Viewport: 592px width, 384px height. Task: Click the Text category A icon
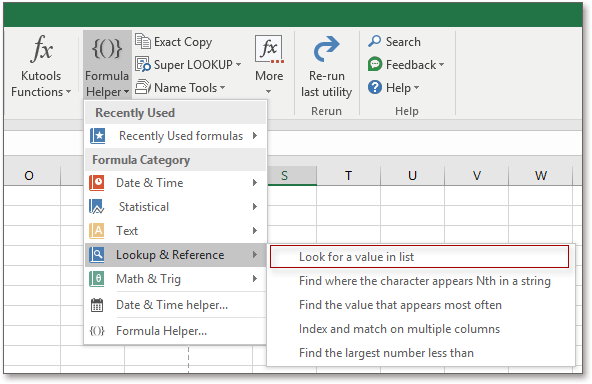tap(97, 230)
